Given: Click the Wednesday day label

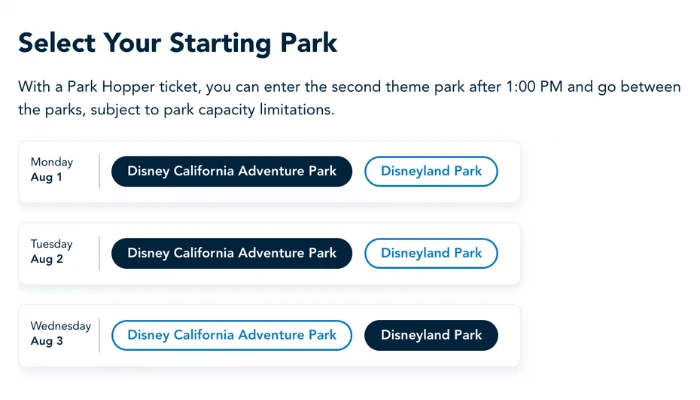Looking at the screenshot, I should coord(60,326).
